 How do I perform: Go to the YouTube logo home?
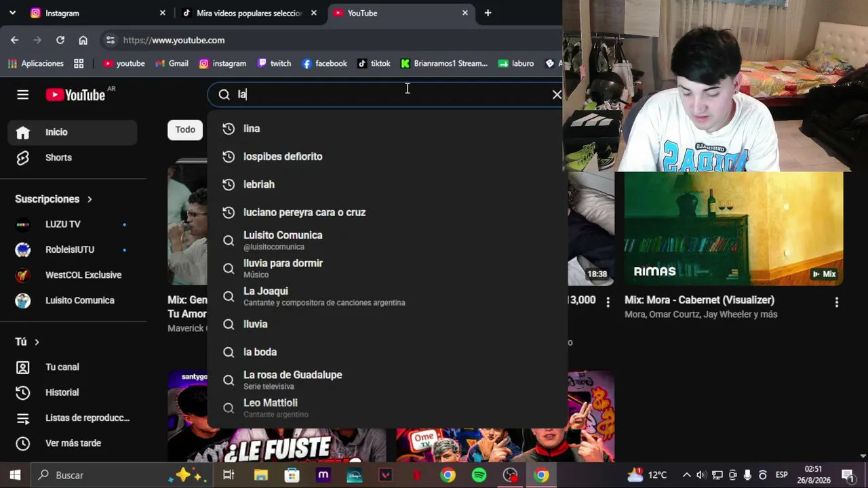[75, 95]
